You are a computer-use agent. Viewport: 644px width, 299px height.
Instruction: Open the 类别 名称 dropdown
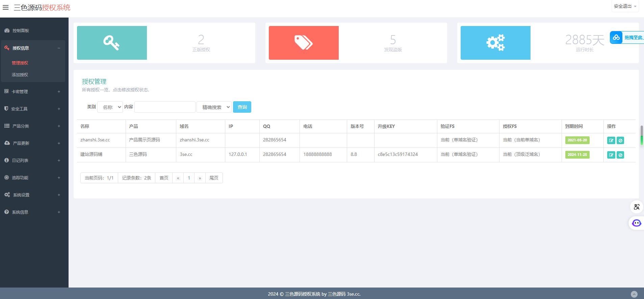(110, 107)
